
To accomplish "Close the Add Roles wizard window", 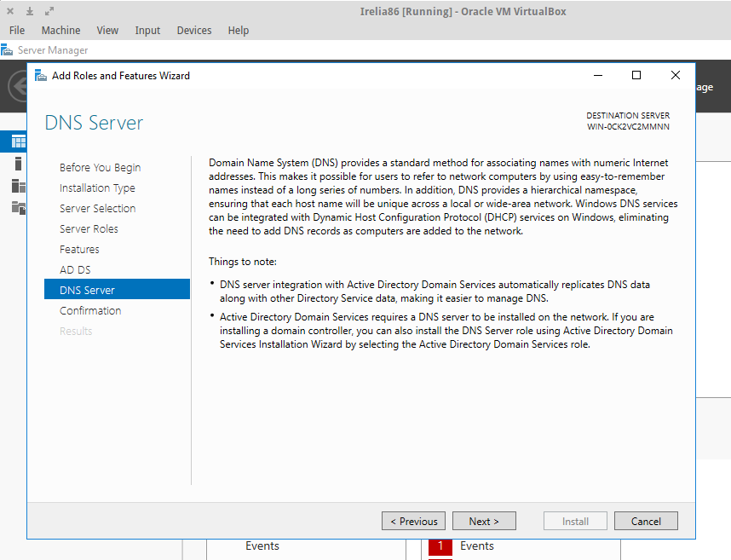I will pyautogui.click(x=675, y=75).
